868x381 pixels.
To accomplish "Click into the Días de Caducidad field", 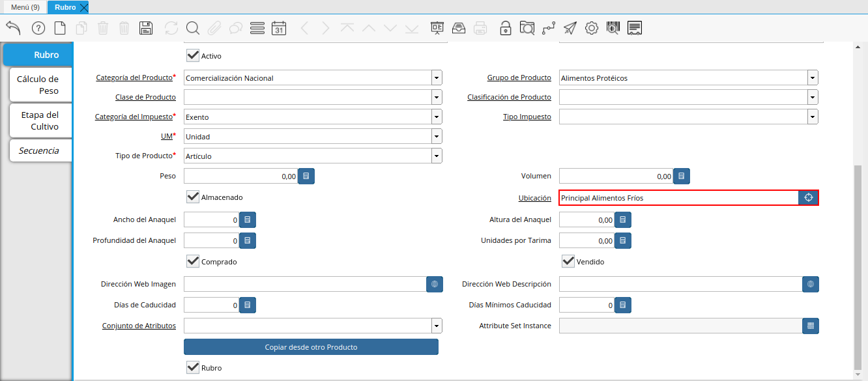I will click(x=211, y=305).
